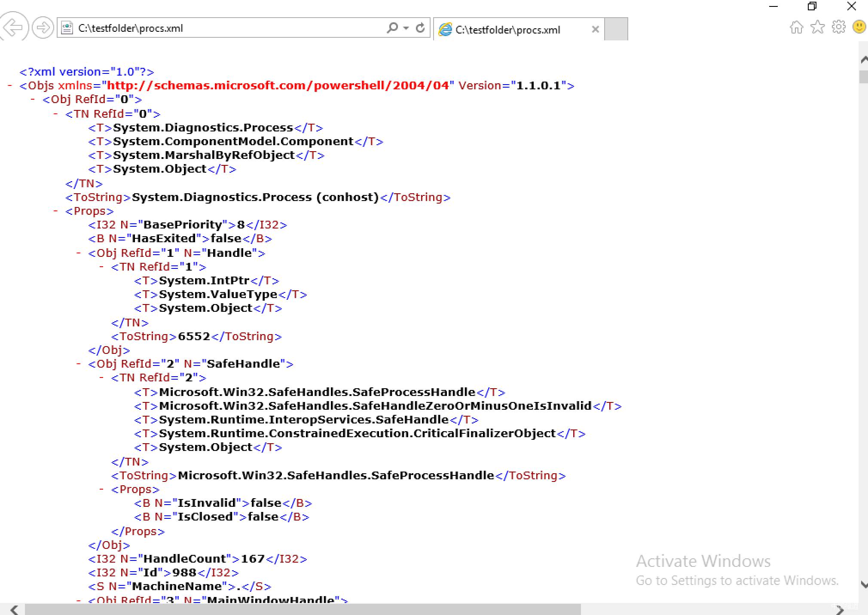Click the MachineName line
Screen dimensions: 868x615
point(180,586)
